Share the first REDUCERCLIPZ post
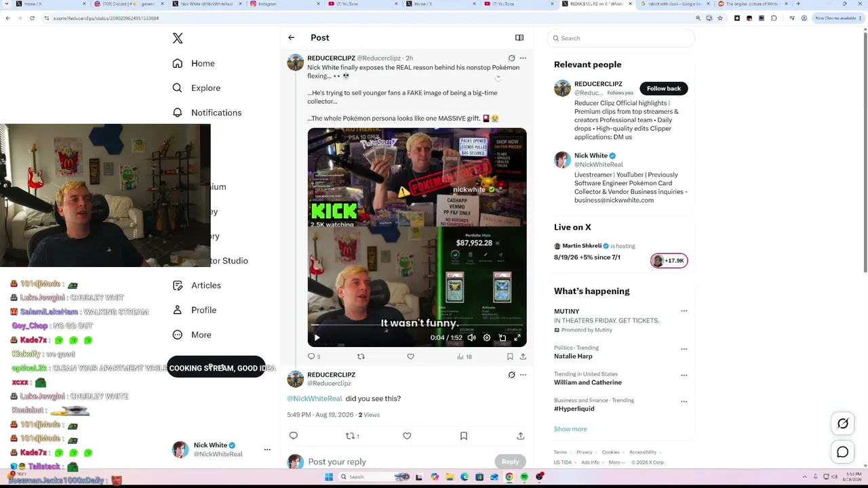The image size is (868, 488). click(x=523, y=357)
